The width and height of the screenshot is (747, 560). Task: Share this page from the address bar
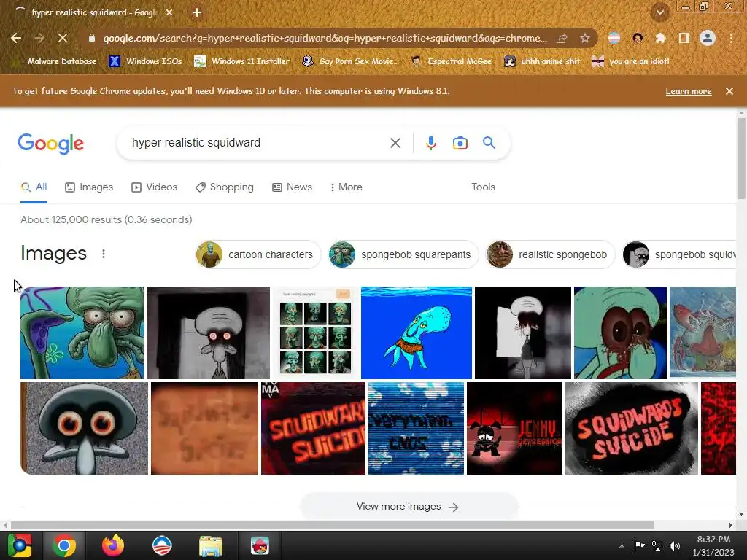tap(562, 38)
